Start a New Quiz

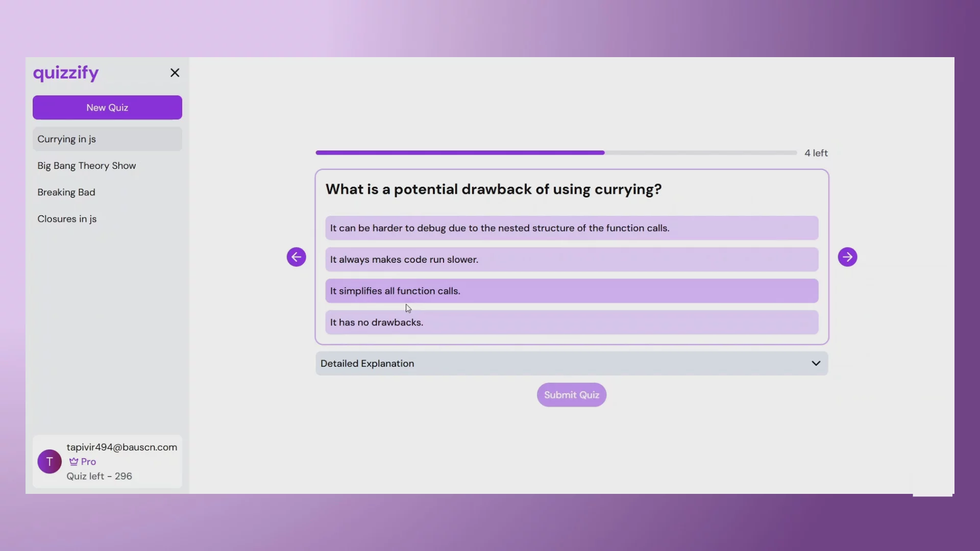[x=107, y=108]
